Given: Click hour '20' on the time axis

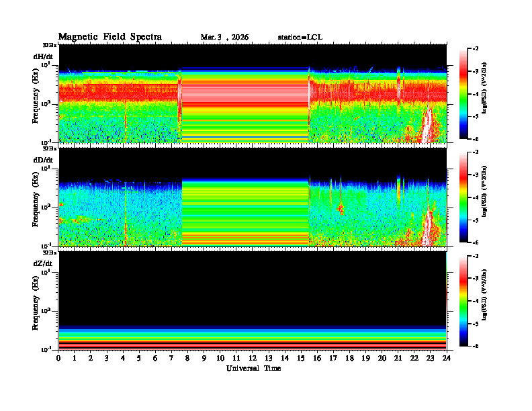Looking at the screenshot, I should 382,359.
